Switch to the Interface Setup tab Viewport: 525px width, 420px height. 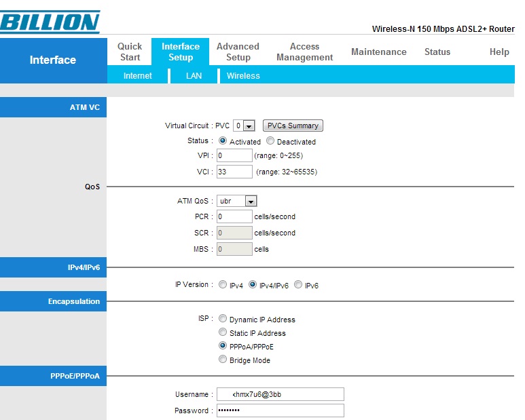click(x=181, y=52)
